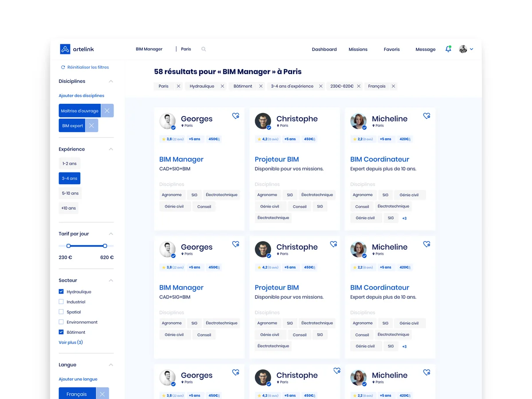Open the Message page

[x=426, y=49]
